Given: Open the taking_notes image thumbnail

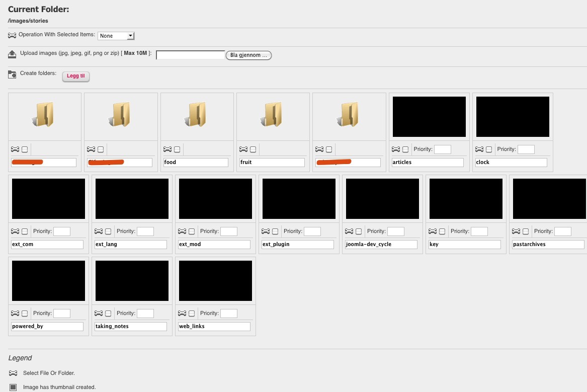Looking at the screenshot, I should [132, 281].
